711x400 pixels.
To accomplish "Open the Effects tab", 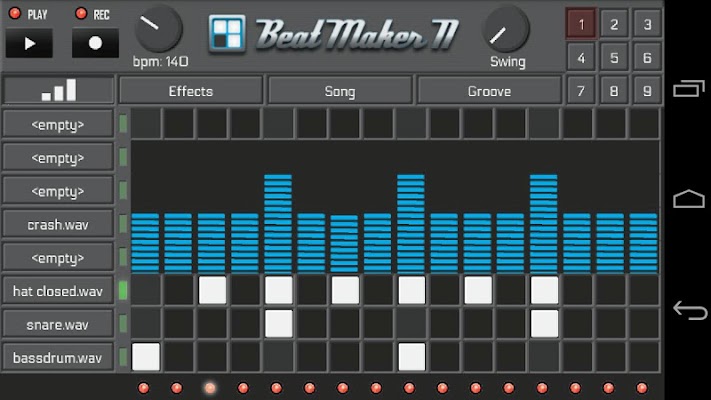I will click(x=190, y=91).
